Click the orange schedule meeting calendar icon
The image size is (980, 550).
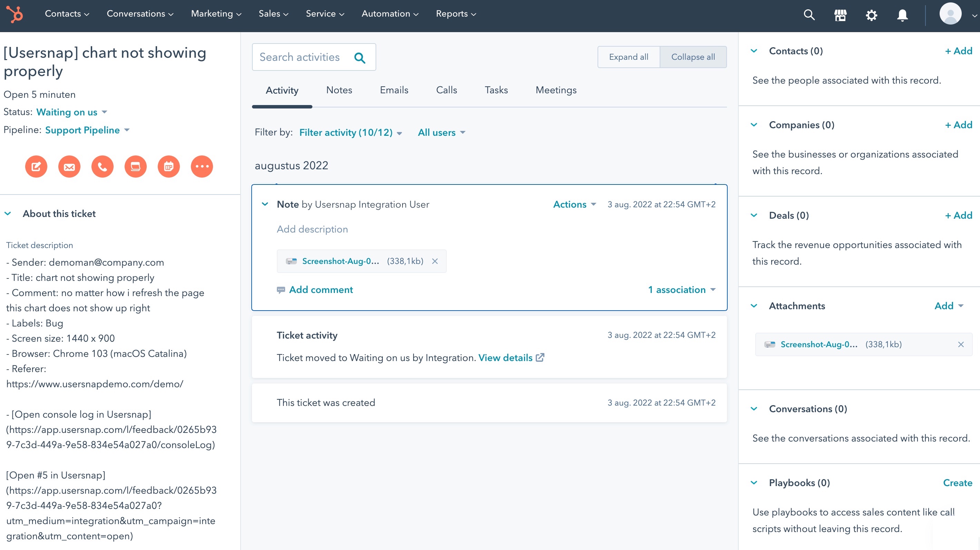tap(168, 167)
